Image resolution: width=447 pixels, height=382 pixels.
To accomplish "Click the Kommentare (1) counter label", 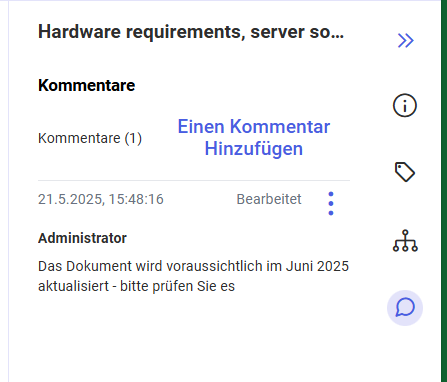I will pos(90,138).
